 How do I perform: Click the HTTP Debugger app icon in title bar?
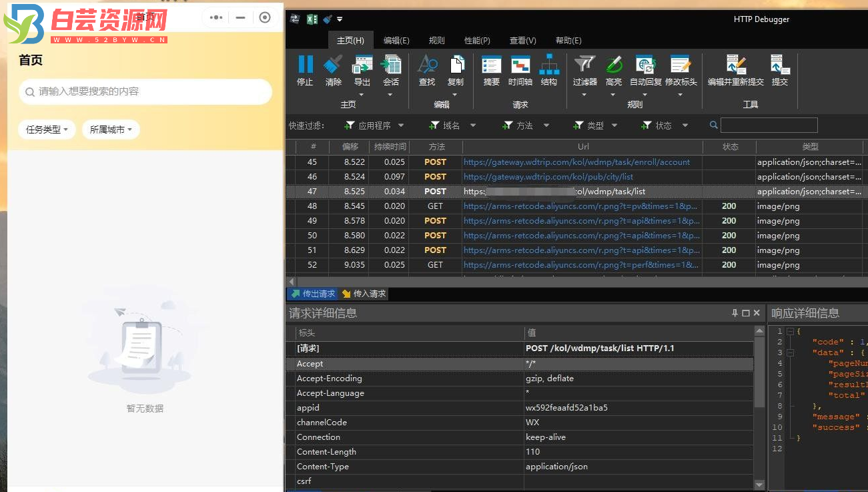295,19
